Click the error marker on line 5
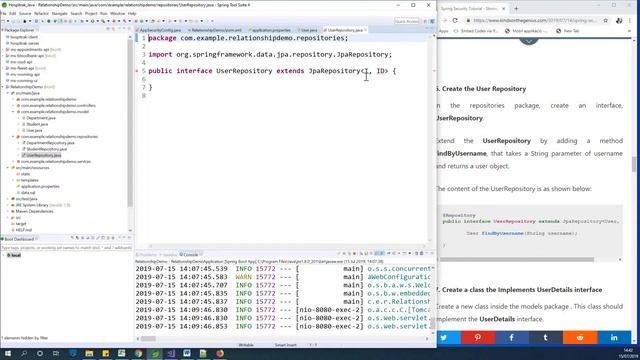 (138, 71)
